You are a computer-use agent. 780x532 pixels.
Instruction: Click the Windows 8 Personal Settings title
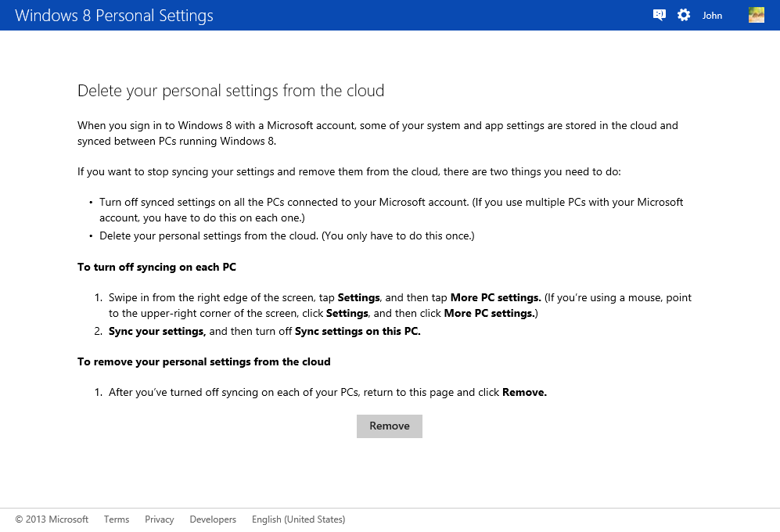pos(114,16)
